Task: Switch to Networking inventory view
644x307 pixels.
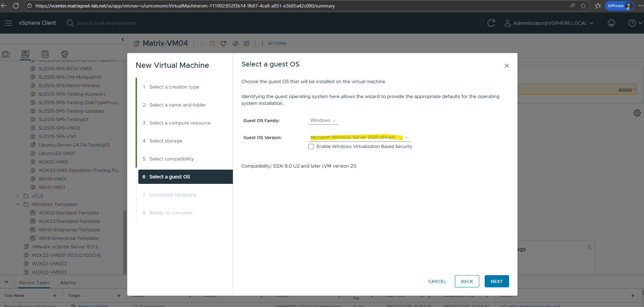Action: pos(65,54)
